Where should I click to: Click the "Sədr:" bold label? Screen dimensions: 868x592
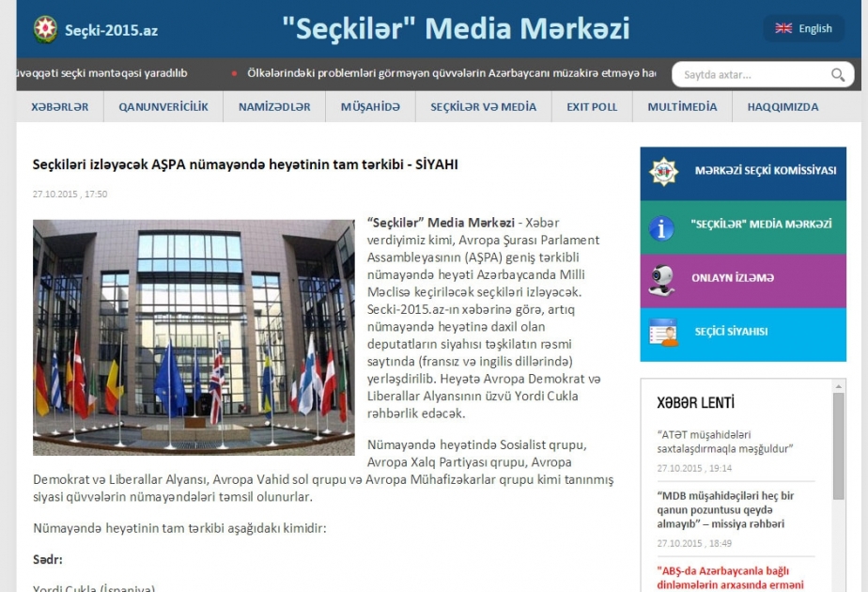point(48,559)
